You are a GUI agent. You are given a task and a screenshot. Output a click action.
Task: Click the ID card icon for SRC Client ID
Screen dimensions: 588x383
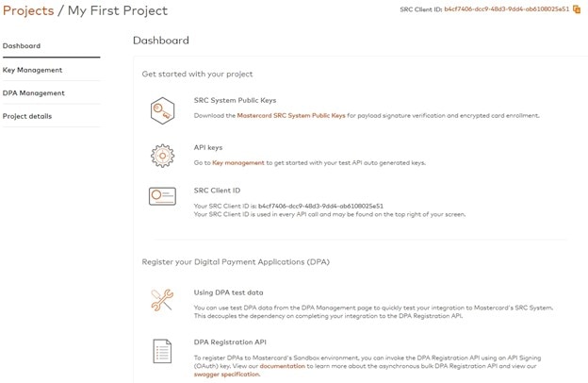click(162, 196)
